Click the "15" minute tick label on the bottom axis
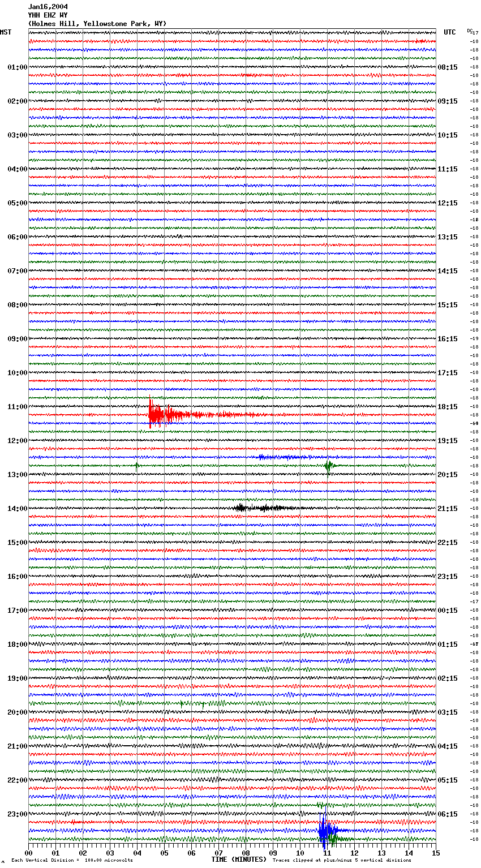Image resolution: width=481 pixels, height=868 pixels. pos(436,853)
